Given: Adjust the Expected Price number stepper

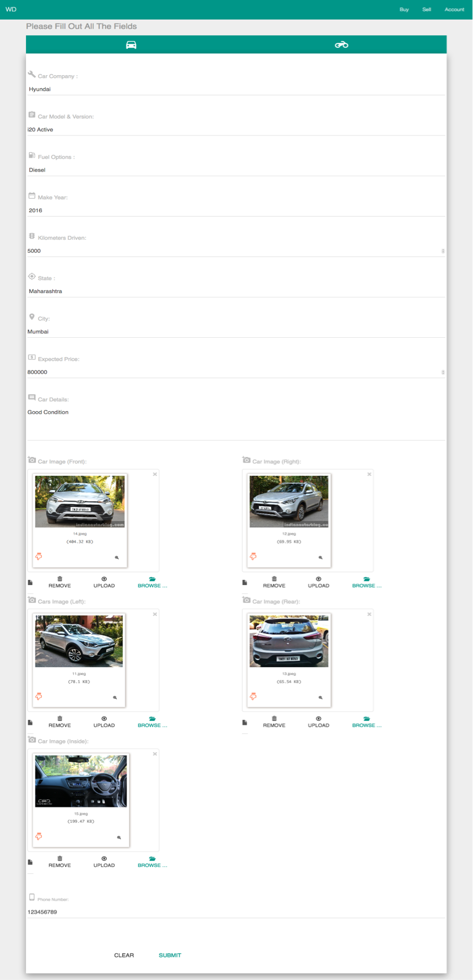Looking at the screenshot, I should click(x=443, y=372).
